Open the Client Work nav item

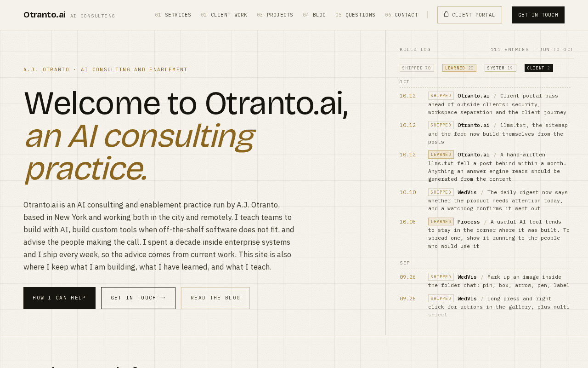tap(224, 15)
